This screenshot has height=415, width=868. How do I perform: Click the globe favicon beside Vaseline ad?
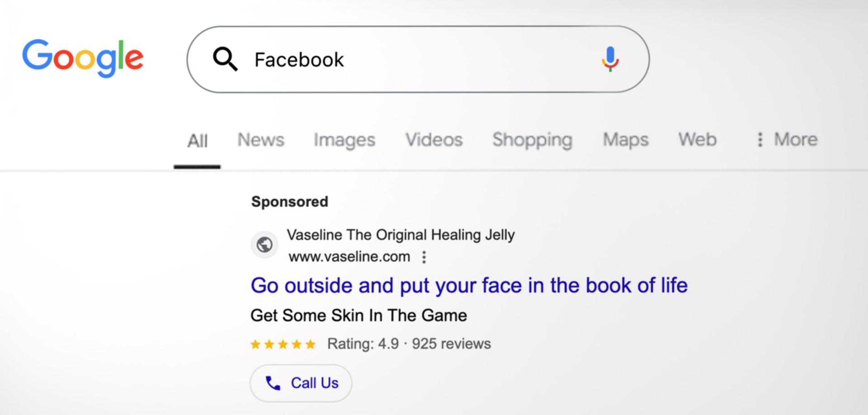click(x=264, y=245)
